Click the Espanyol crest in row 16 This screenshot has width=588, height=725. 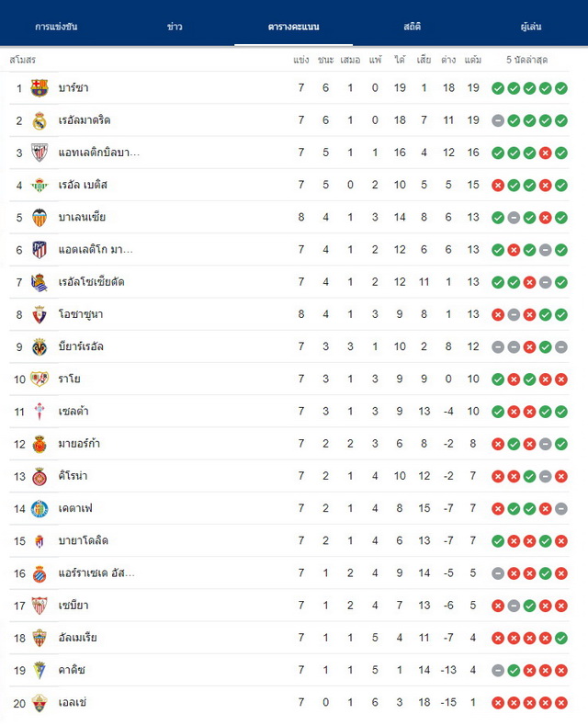click(x=40, y=573)
